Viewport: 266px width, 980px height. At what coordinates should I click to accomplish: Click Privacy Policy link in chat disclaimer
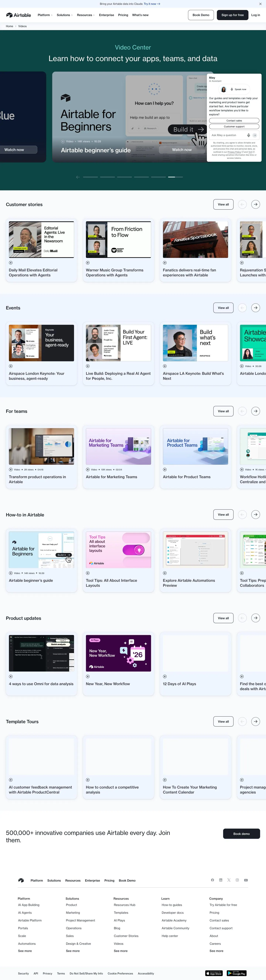234,152
